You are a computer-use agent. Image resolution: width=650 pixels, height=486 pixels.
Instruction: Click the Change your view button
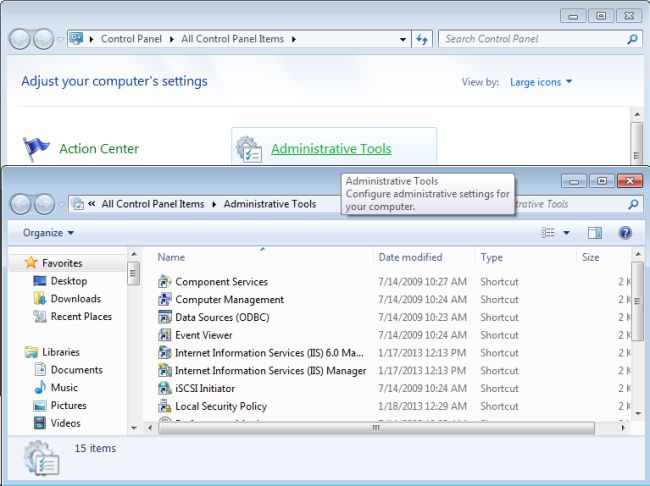548,233
